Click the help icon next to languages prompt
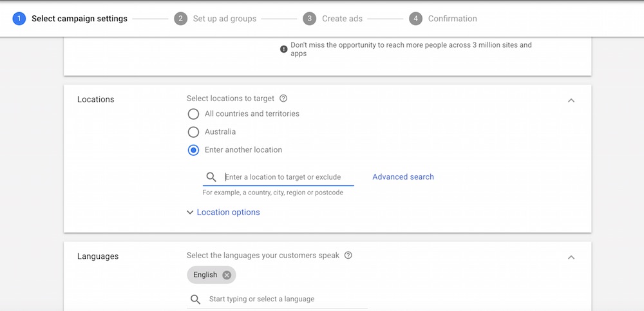The height and width of the screenshot is (311, 644). click(x=348, y=256)
